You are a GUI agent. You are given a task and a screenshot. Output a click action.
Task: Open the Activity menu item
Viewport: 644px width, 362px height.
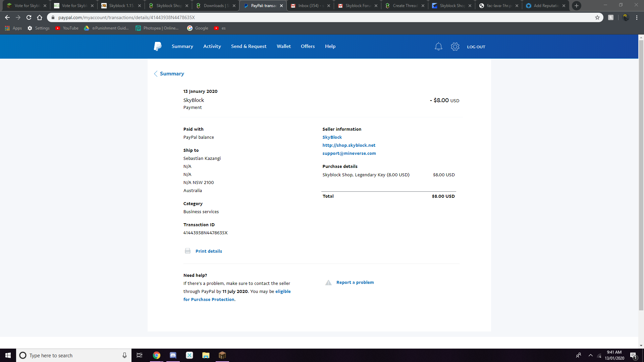[x=212, y=46]
